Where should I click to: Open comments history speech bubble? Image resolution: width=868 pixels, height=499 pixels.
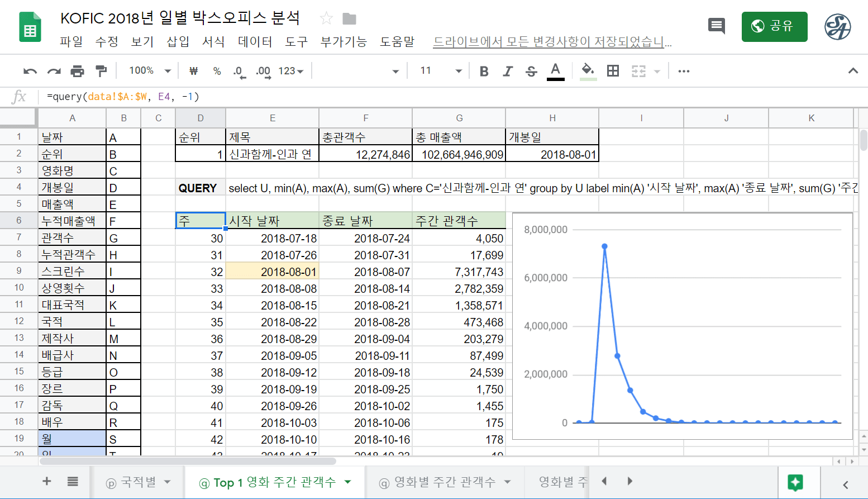716,26
